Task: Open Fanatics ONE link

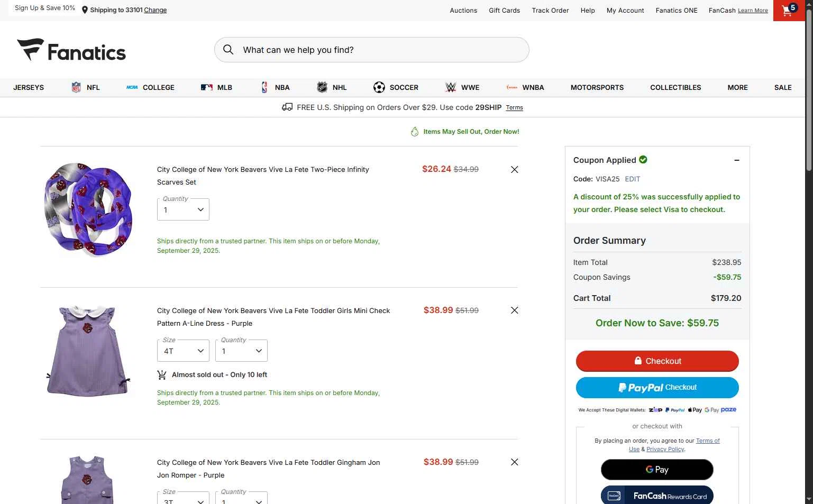Action: click(677, 11)
